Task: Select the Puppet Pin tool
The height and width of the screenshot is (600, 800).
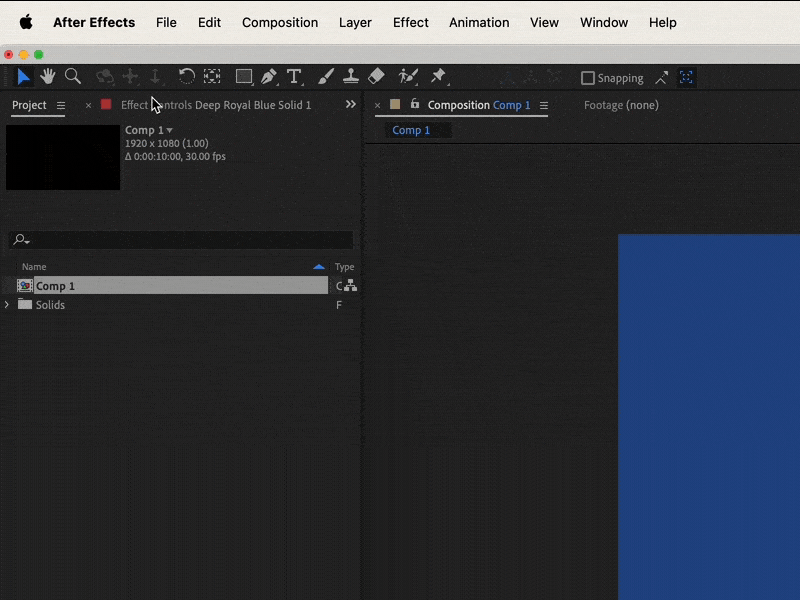Action: tap(438, 77)
